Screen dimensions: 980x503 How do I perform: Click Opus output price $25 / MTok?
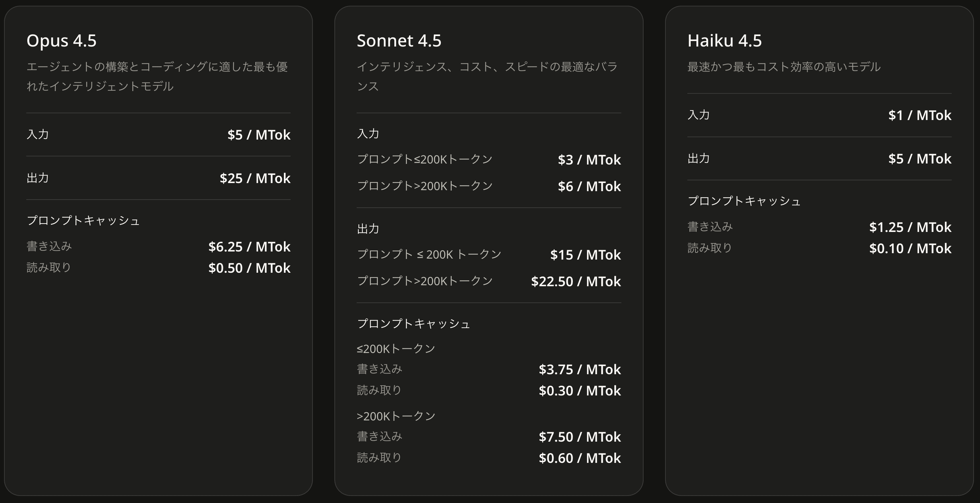coord(255,178)
